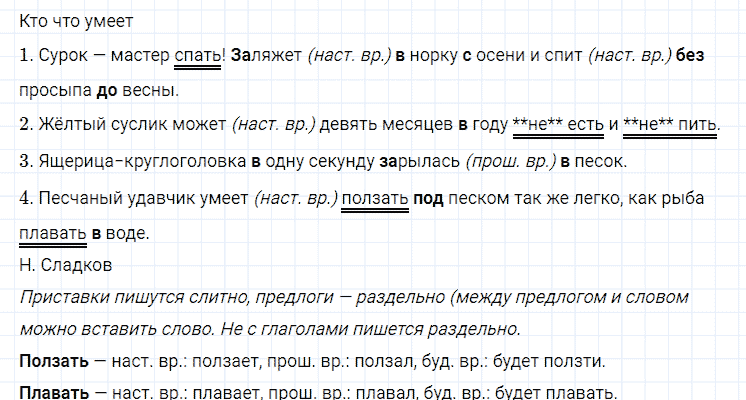Click the phrase "Песчаный удавчик"

(x=108, y=198)
